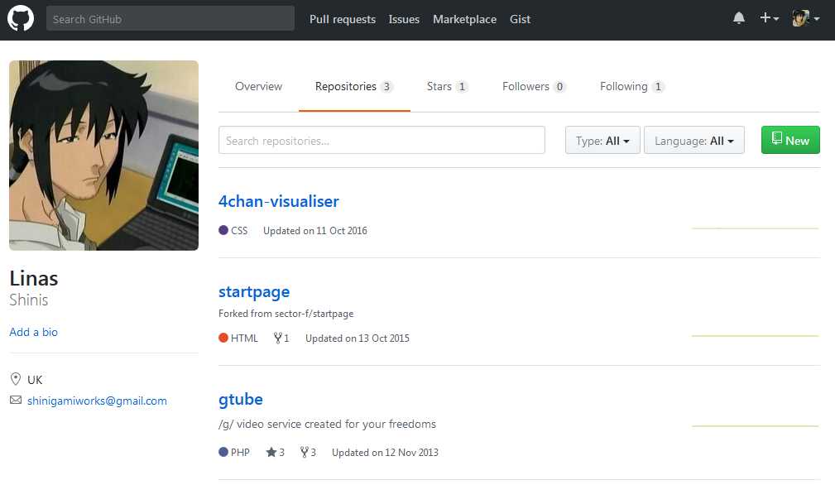The height and width of the screenshot is (504, 835).
Task: Open the Followers tab
Action: tap(534, 86)
